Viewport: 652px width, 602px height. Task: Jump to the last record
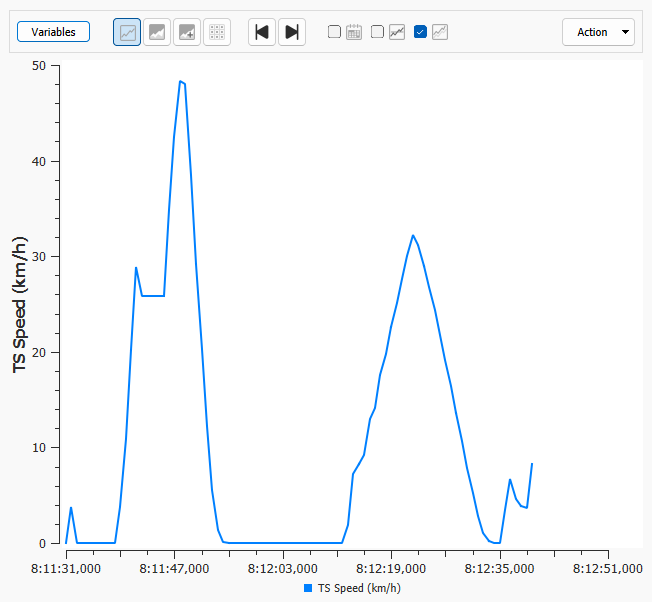pyautogui.click(x=292, y=32)
